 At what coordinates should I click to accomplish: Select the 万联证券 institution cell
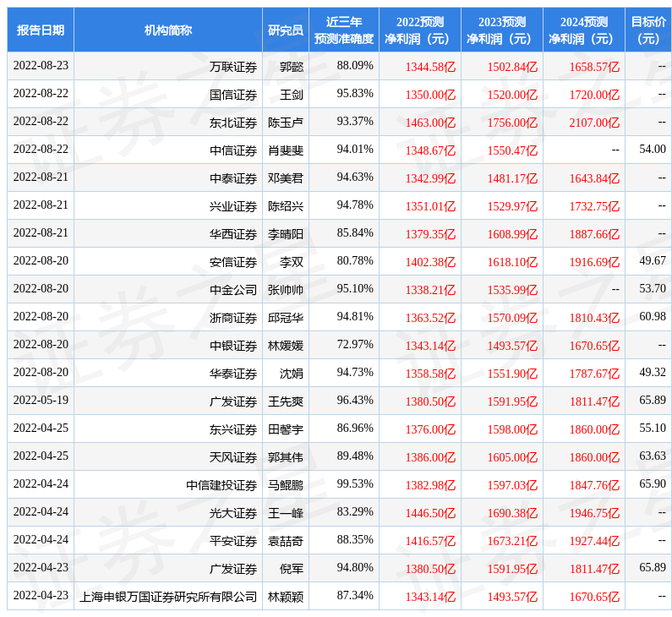pos(168,67)
